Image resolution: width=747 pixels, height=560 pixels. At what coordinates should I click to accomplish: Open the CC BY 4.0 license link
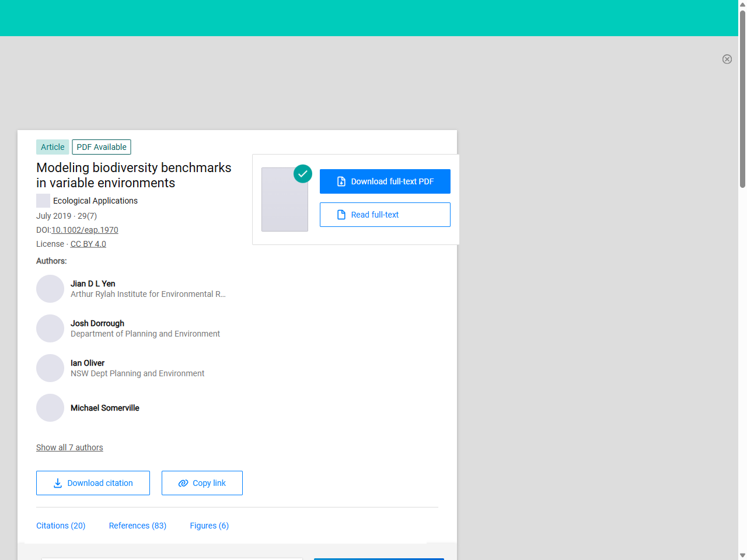88,244
